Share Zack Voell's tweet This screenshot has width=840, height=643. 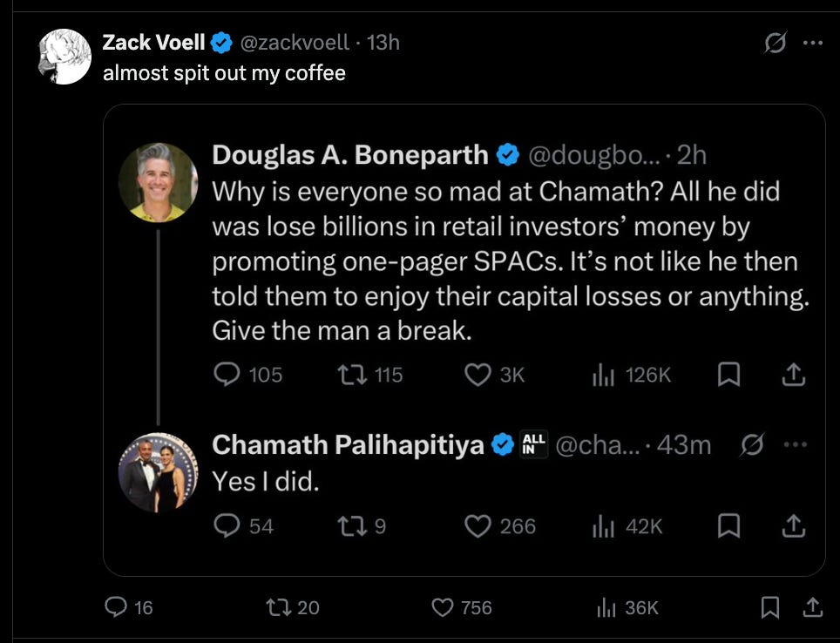click(812, 607)
